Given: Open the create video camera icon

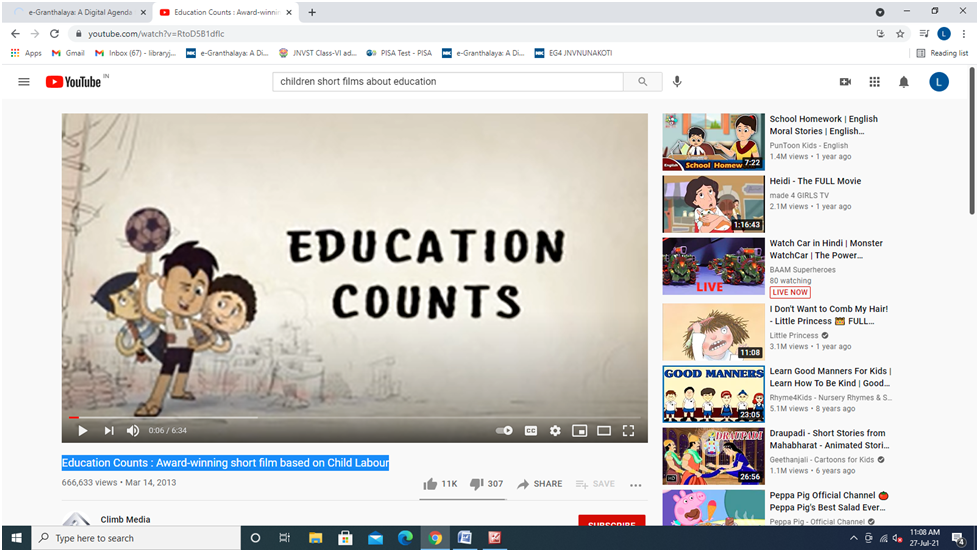Looking at the screenshot, I should pyautogui.click(x=845, y=82).
